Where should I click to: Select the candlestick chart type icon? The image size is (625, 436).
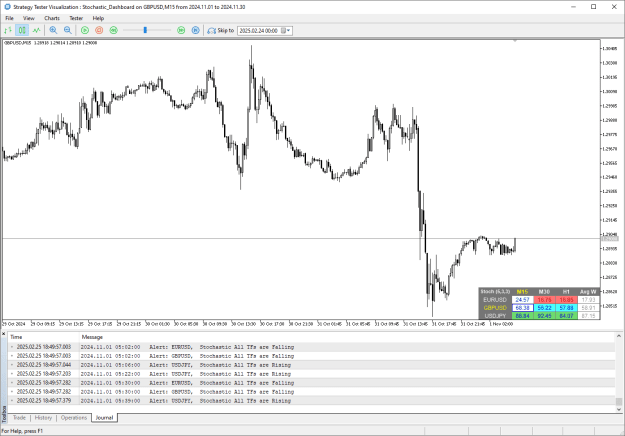pyautogui.click(x=22, y=30)
